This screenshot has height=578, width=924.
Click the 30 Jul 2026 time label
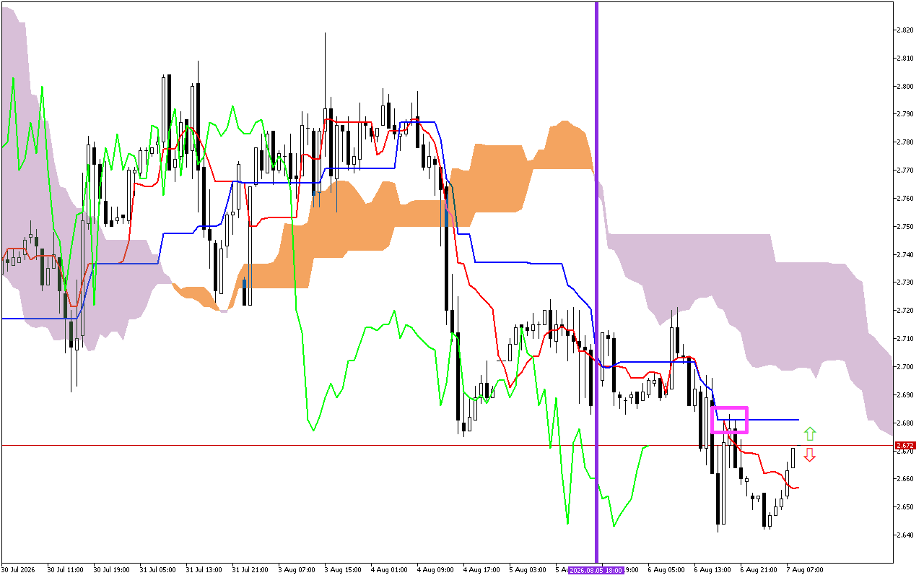click(x=18, y=570)
